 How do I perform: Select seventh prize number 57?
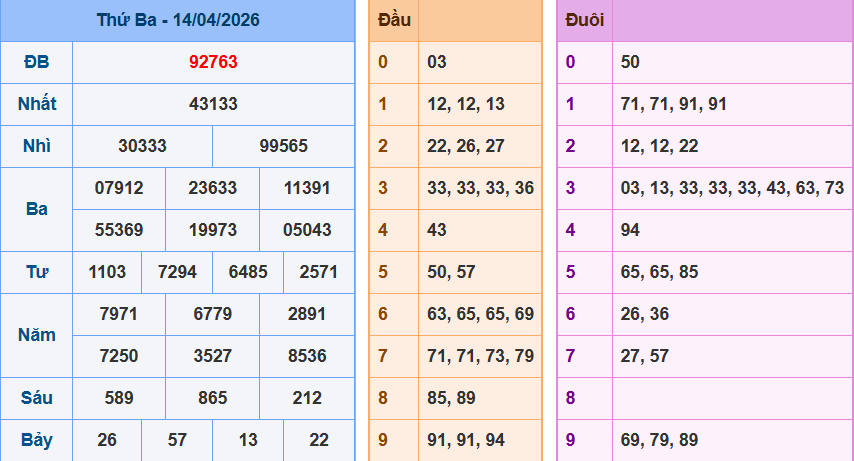[x=177, y=440]
